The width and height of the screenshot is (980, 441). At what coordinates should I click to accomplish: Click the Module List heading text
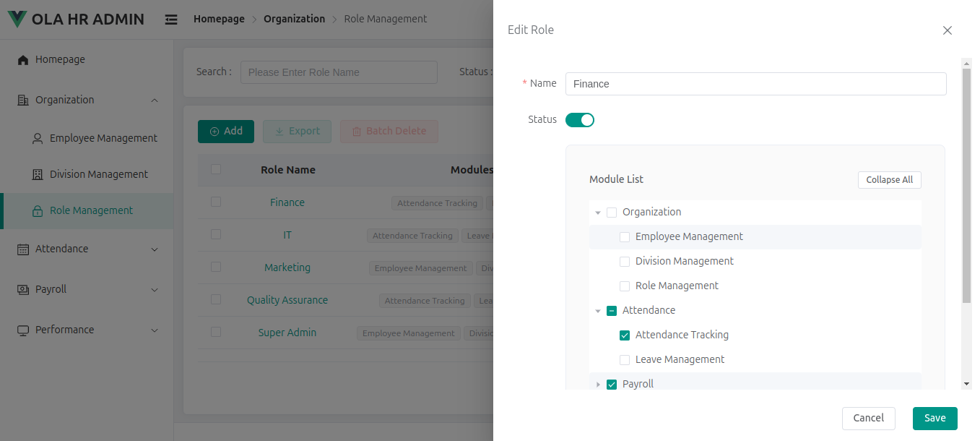tap(616, 179)
